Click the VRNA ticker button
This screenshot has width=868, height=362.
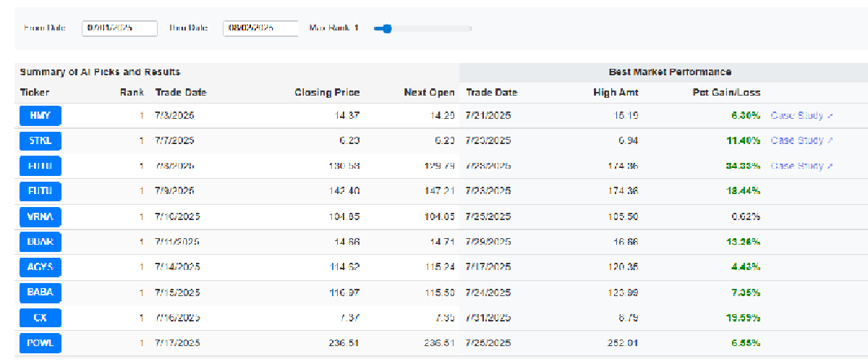click(x=41, y=216)
